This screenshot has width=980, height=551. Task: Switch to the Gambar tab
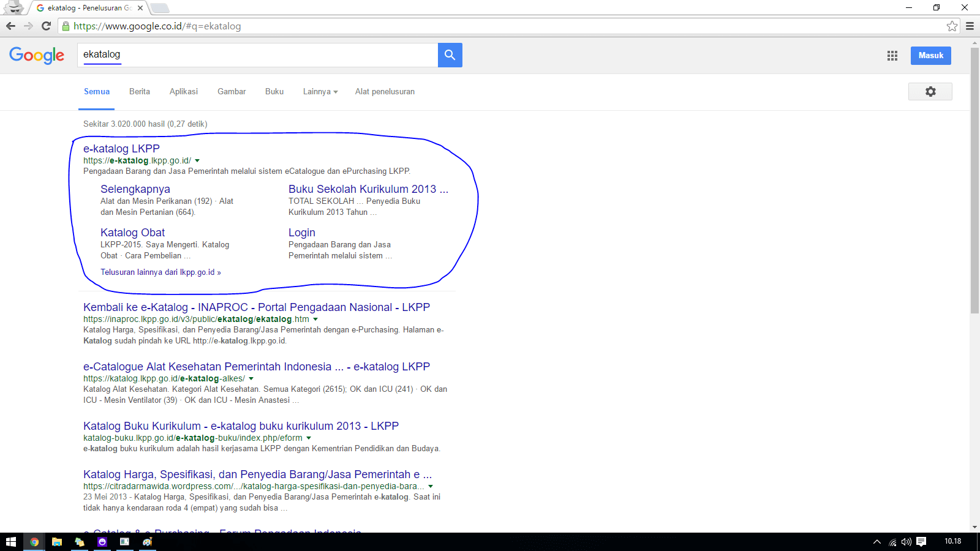[x=232, y=92]
